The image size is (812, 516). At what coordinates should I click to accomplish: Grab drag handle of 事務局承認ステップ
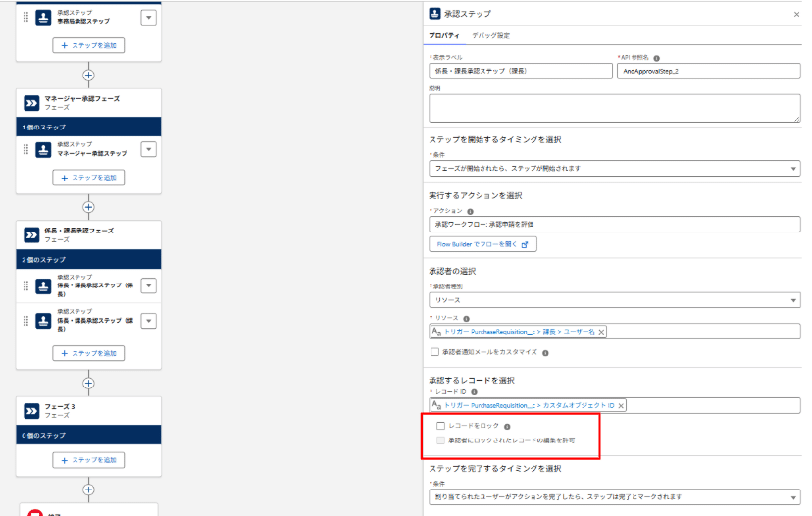[x=25, y=17]
